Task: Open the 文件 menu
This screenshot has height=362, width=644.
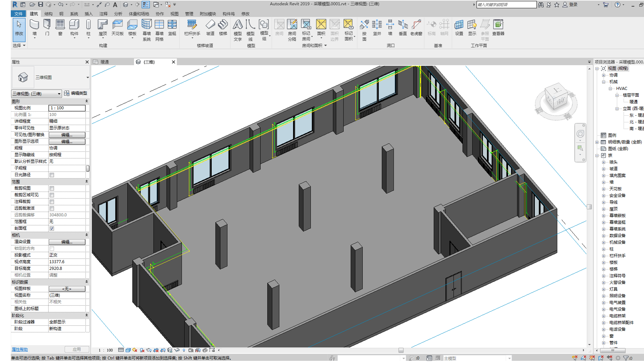Action: (x=18, y=14)
